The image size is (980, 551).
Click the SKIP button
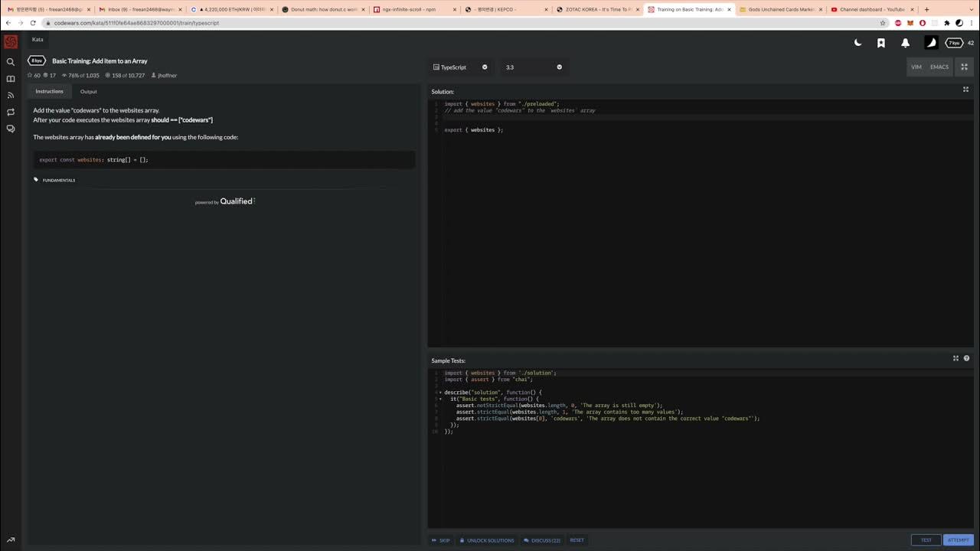click(441, 540)
